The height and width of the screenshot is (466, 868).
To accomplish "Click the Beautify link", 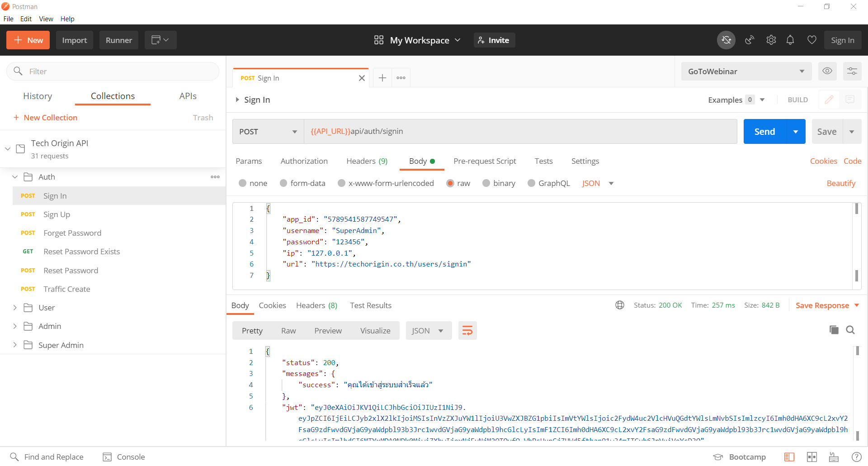I will 841,183.
